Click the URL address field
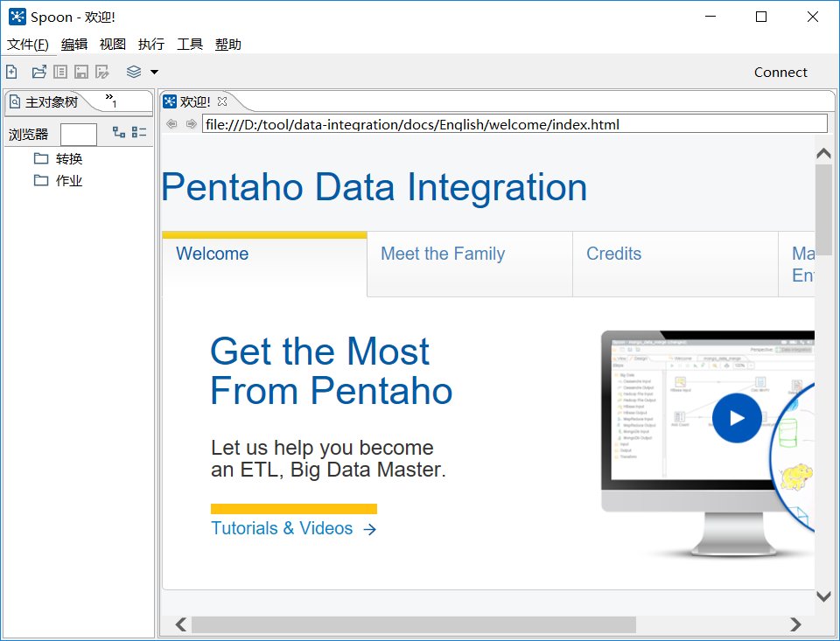Screen dimensions: 840x641 click(x=514, y=124)
